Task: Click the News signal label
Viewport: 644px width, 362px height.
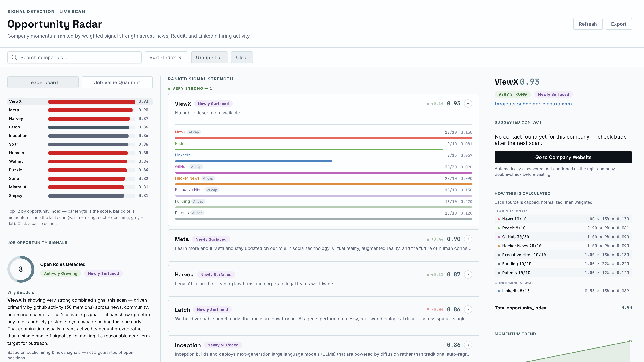Action: click(180, 132)
